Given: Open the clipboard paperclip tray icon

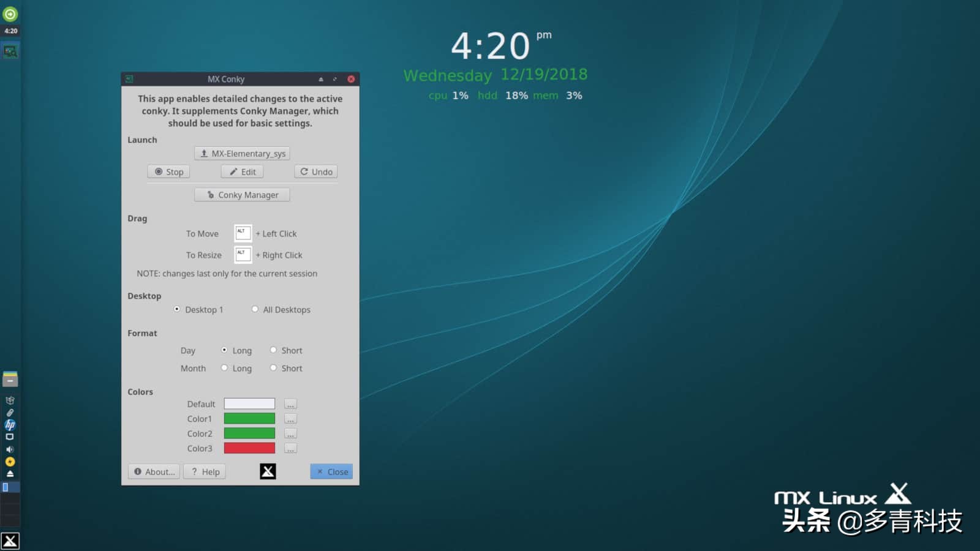Looking at the screenshot, I should coord(10,413).
